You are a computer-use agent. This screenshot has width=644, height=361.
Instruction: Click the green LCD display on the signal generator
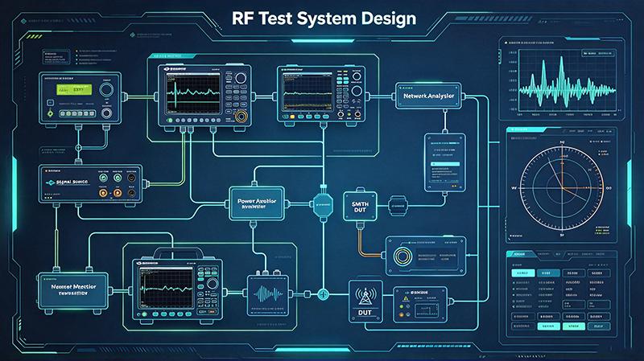click(74, 89)
